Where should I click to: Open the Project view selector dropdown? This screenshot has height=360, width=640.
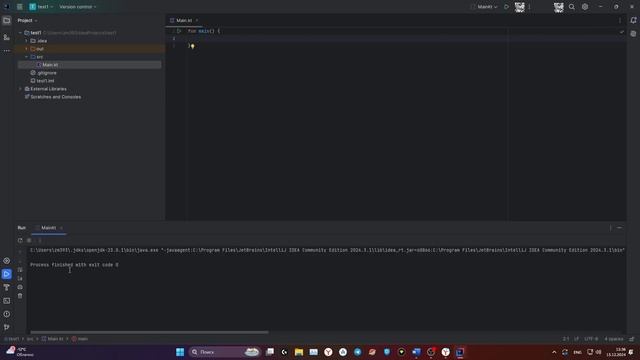27,20
